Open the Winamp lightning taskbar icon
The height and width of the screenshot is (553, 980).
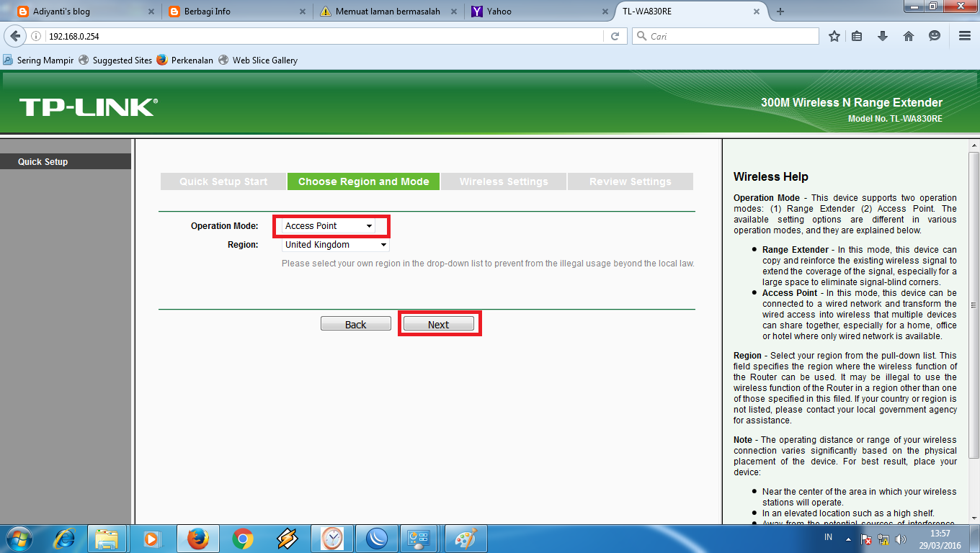tap(288, 538)
